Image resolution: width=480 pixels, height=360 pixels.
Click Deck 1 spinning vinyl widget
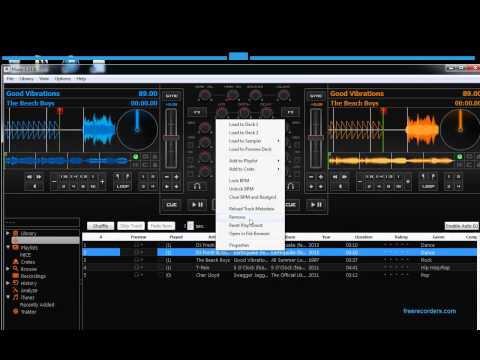click(137, 129)
